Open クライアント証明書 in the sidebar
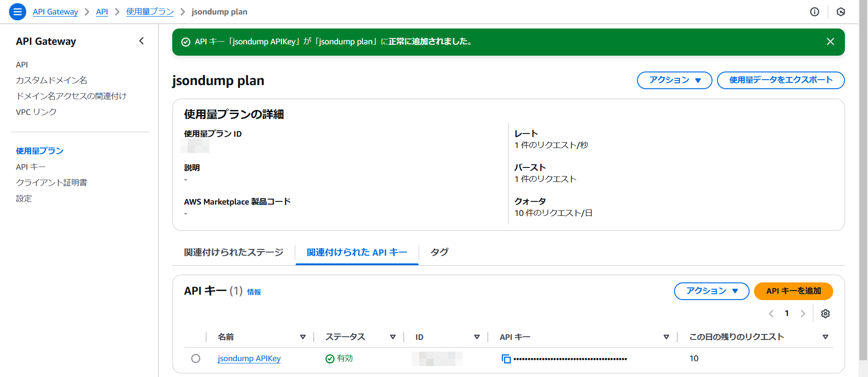This screenshot has height=377, width=868. (x=52, y=182)
